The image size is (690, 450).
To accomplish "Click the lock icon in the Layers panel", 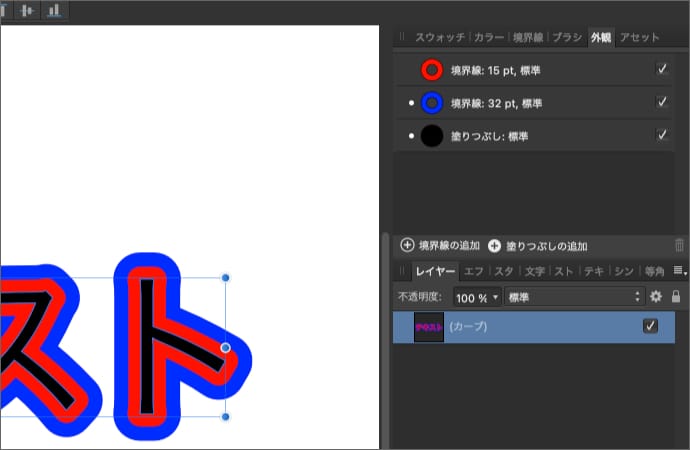I will (676, 297).
